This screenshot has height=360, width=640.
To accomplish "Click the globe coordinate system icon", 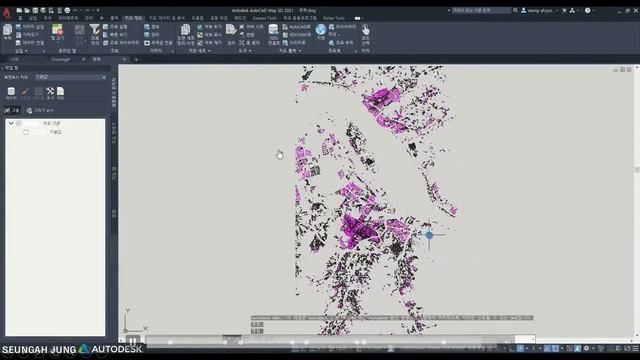I will point(321,29).
